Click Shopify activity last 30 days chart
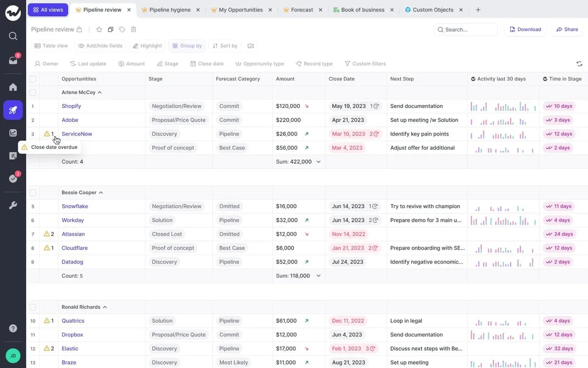This screenshot has width=588, height=368. (503, 106)
